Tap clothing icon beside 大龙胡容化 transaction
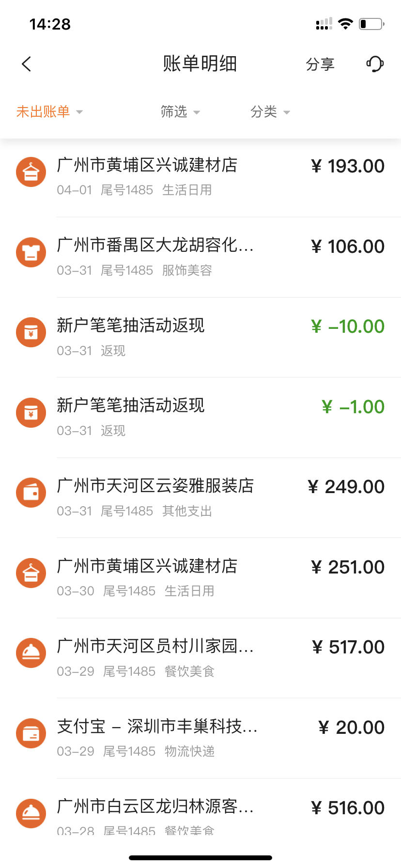The width and height of the screenshot is (401, 868). (x=31, y=252)
